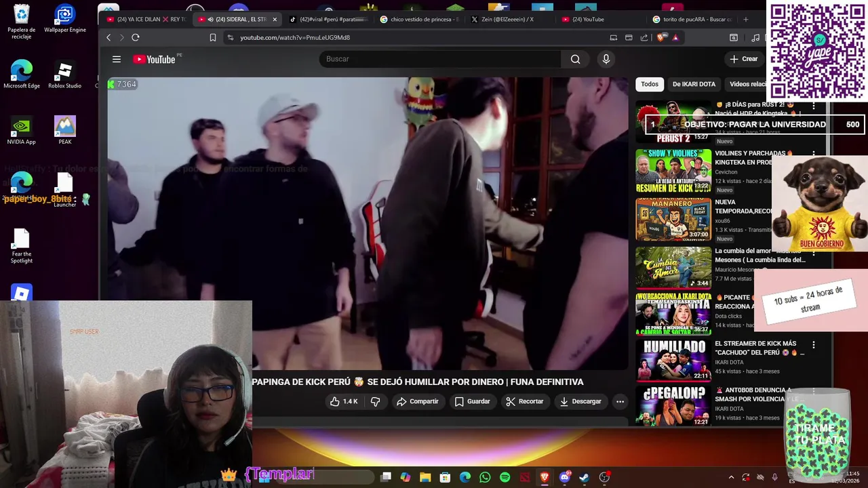Open options menu for La cumbia del amor video

814,253
